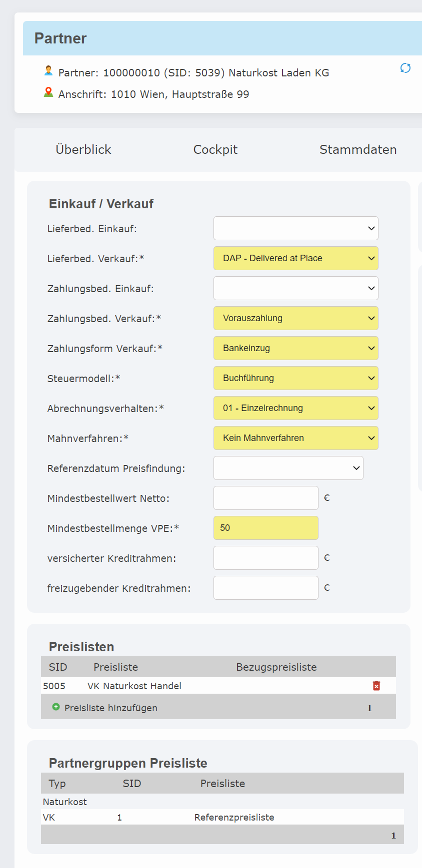
Task: Expand the Lieferbed. Verkauf dropdown
Action: [x=295, y=258]
